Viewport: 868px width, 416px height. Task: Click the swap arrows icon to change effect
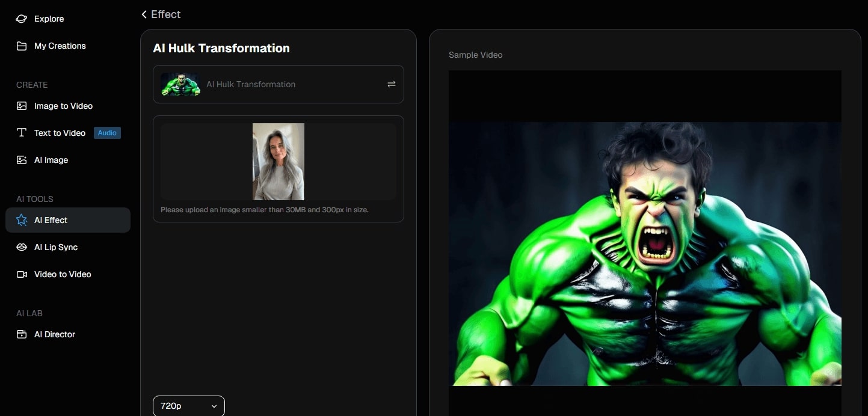click(391, 84)
